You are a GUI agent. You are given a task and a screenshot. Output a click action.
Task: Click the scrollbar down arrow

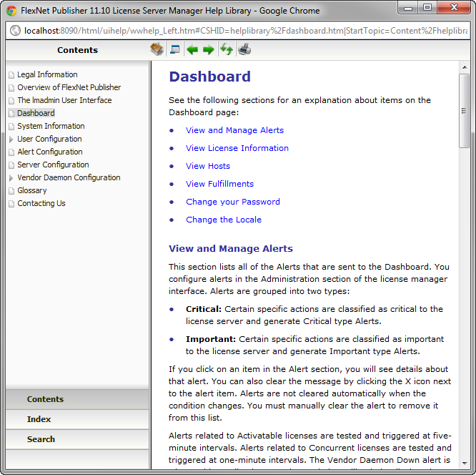tap(465, 464)
